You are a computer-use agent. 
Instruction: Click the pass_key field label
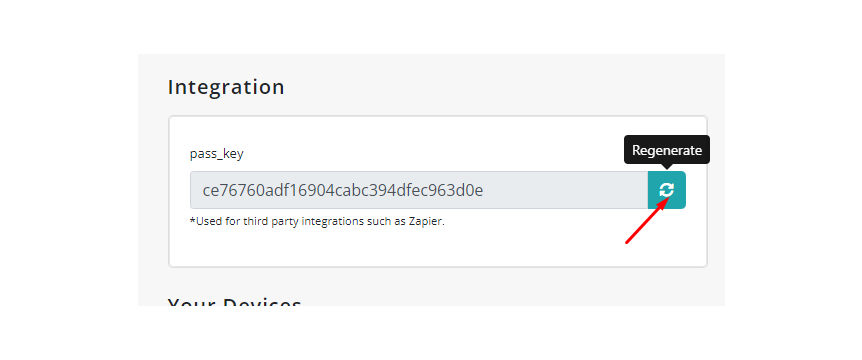coord(217,154)
